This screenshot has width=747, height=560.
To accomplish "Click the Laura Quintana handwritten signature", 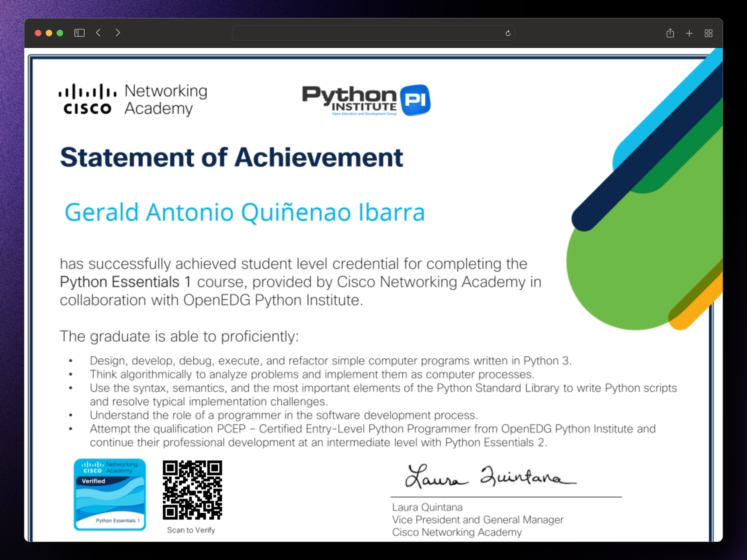I will click(490, 476).
